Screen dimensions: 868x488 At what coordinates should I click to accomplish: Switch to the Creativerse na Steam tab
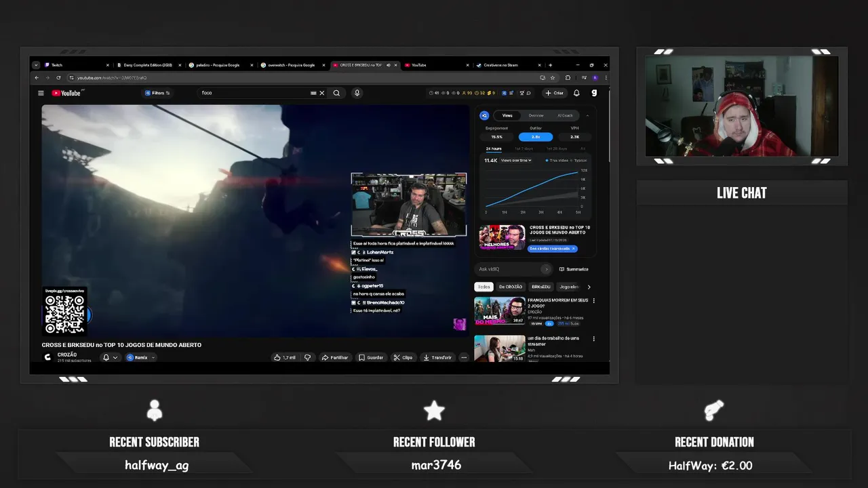(508, 65)
